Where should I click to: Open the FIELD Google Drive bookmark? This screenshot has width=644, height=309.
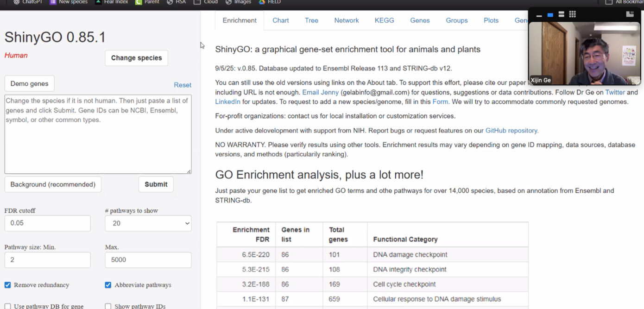(x=270, y=2)
